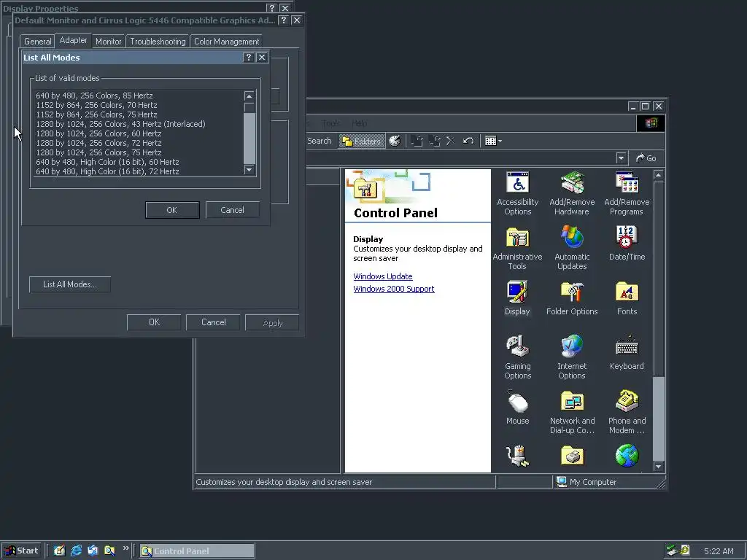Open Accessibility Options in Control Panel
The width and height of the screenshot is (747, 560).
point(517,193)
